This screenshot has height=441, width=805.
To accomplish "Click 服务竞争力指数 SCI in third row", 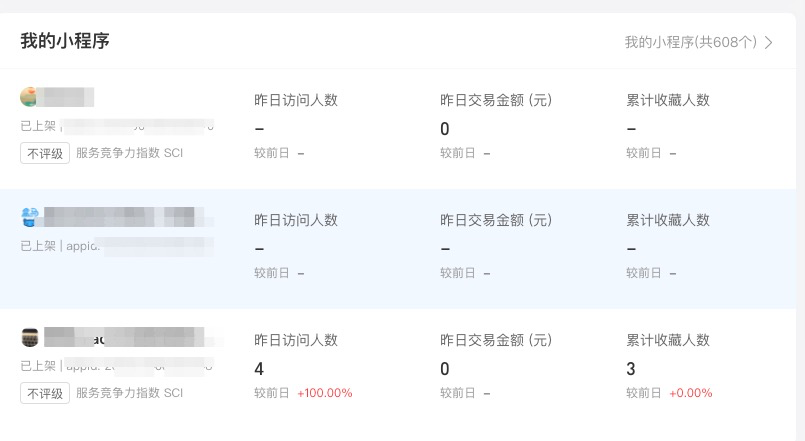I will 129,393.
